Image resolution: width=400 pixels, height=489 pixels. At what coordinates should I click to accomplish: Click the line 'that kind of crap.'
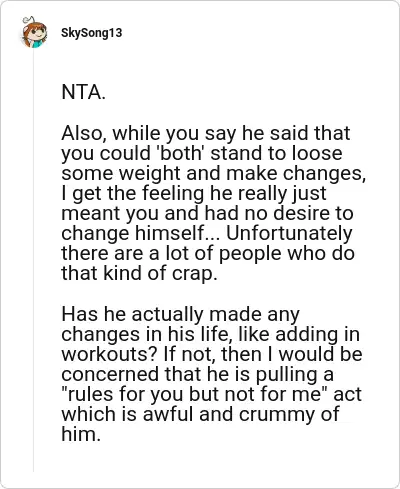click(139, 274)
